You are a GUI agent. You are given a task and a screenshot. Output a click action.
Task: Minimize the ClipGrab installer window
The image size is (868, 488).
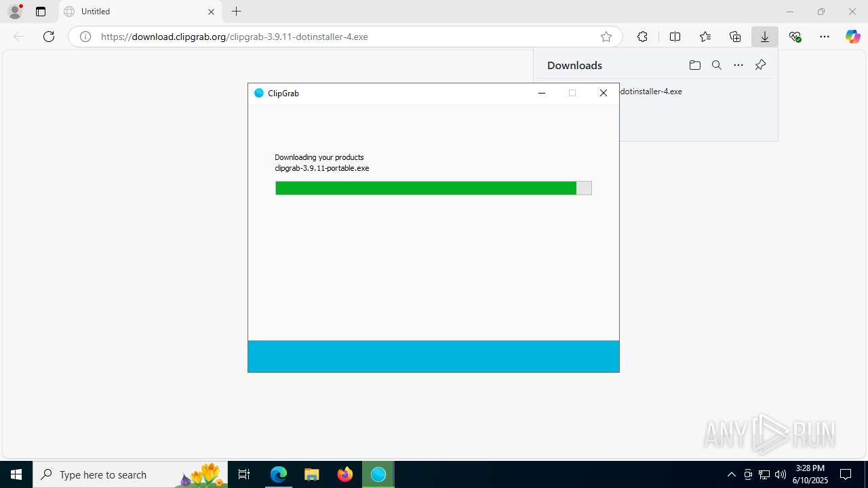click(542, 94)
